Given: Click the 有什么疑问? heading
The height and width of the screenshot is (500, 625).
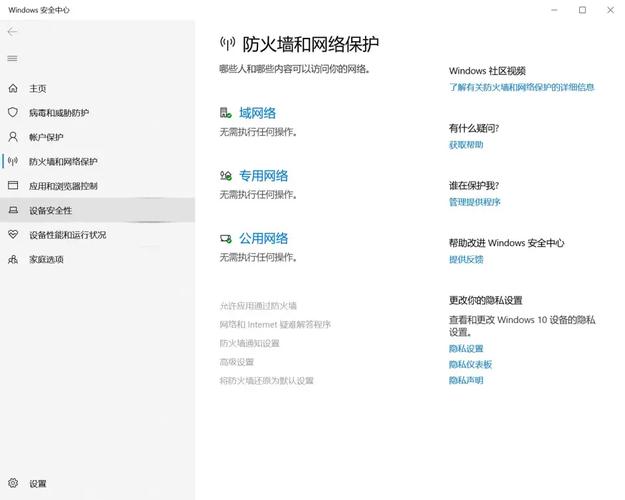Looking at the screenshot, I should click(474, 128).
